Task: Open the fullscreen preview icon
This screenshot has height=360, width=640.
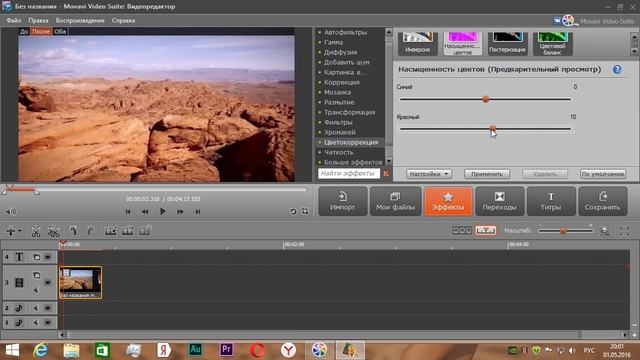Action: point(305,211)
